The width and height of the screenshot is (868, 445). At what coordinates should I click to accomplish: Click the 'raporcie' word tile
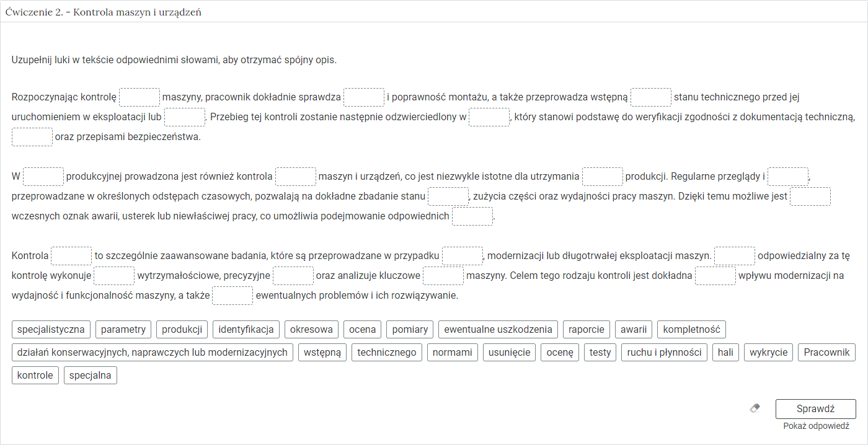[x=587, y=329]
